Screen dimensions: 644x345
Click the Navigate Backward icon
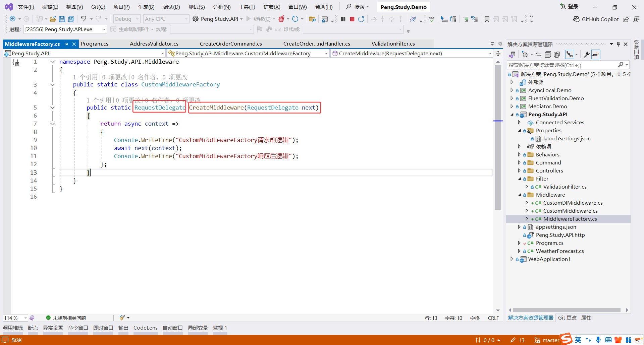(12, 19)
